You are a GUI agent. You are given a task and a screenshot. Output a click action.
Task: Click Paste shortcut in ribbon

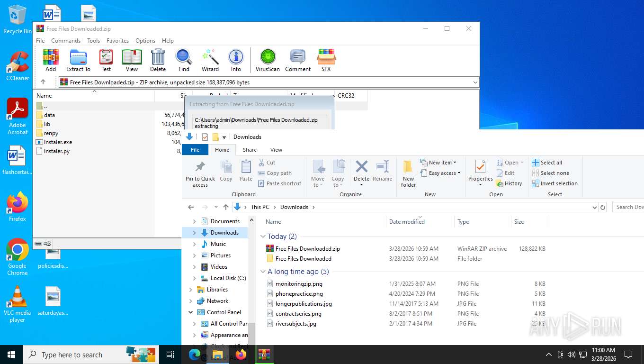click(x=279, y=183)
